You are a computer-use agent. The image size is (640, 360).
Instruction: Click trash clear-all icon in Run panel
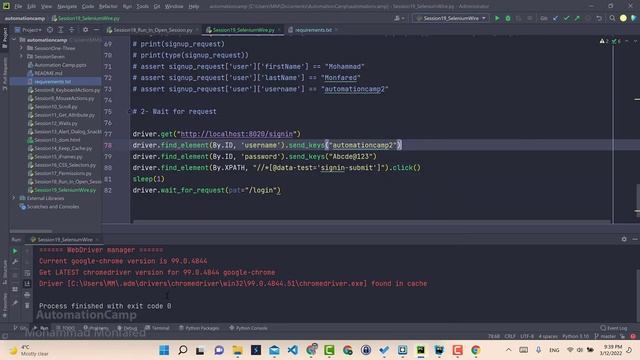27,305
